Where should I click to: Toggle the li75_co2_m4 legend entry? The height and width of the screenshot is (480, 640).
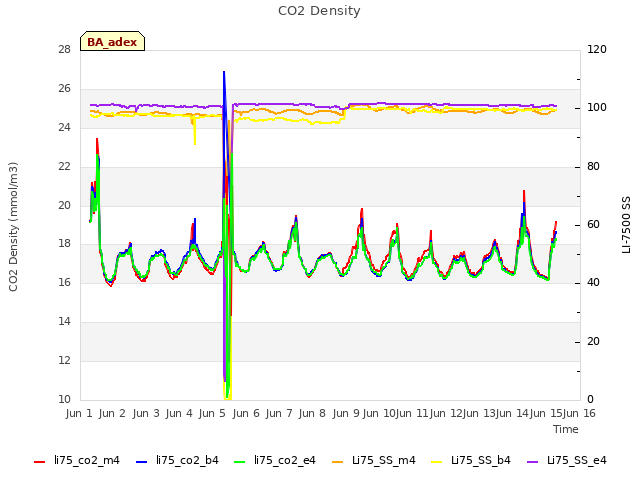77,460
